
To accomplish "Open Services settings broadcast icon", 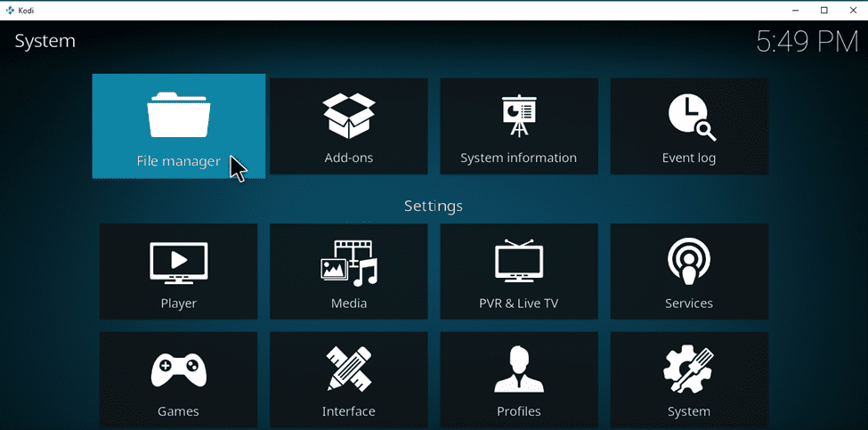I will 689,261.
